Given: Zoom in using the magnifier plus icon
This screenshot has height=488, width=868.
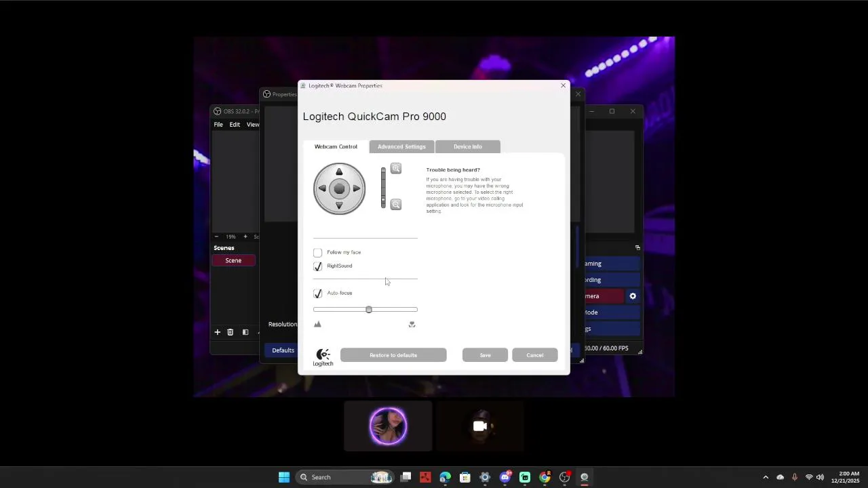Looking at the screenshot, I should coord(396,169).
